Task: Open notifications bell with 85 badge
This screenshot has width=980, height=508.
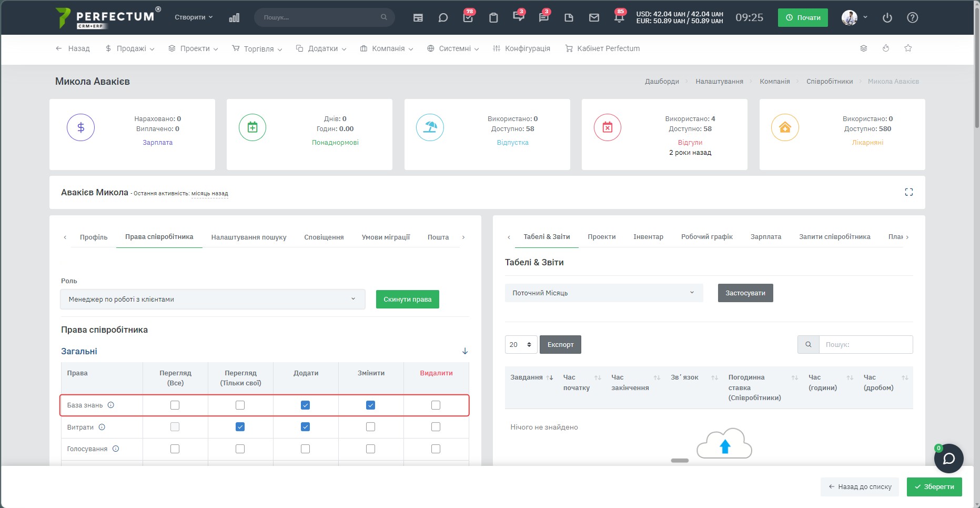Action: point(619,17)
